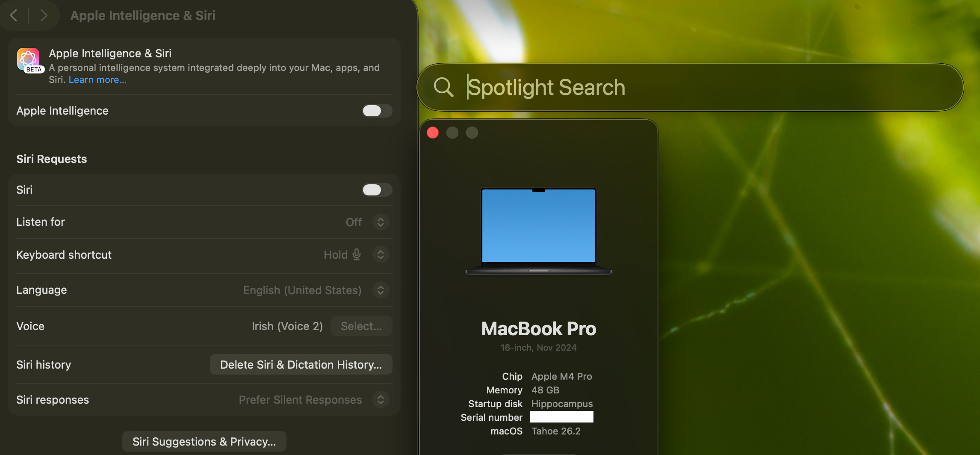Viewport: 980px width, 455px height.
Task: Click the English (United States) language value
Action: [302, 290]
